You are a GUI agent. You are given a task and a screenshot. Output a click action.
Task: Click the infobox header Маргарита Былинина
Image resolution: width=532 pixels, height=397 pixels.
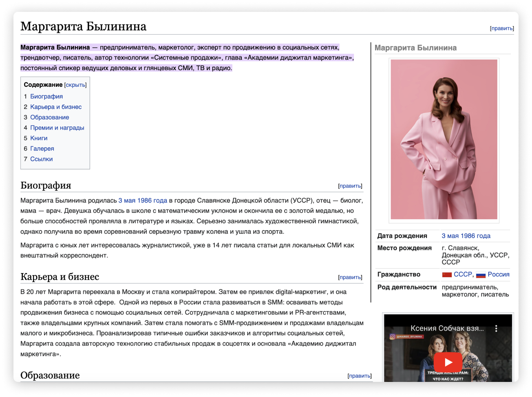tap(415, 48)
